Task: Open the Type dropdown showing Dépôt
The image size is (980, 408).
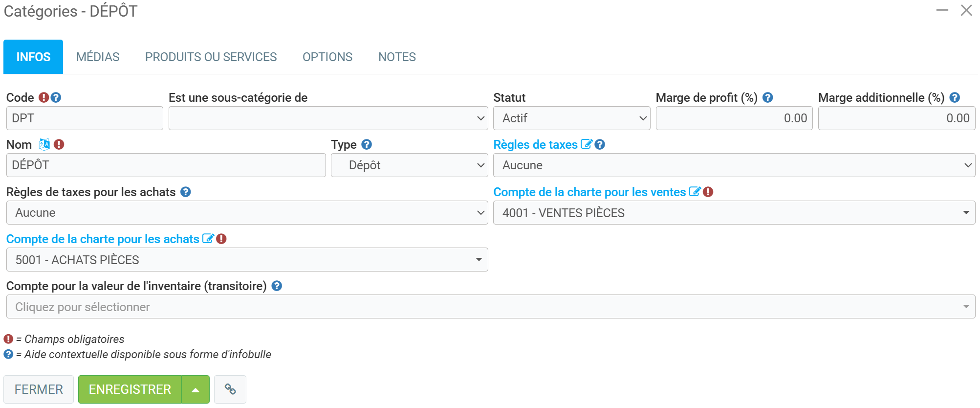Action: (x=409, y=165)
